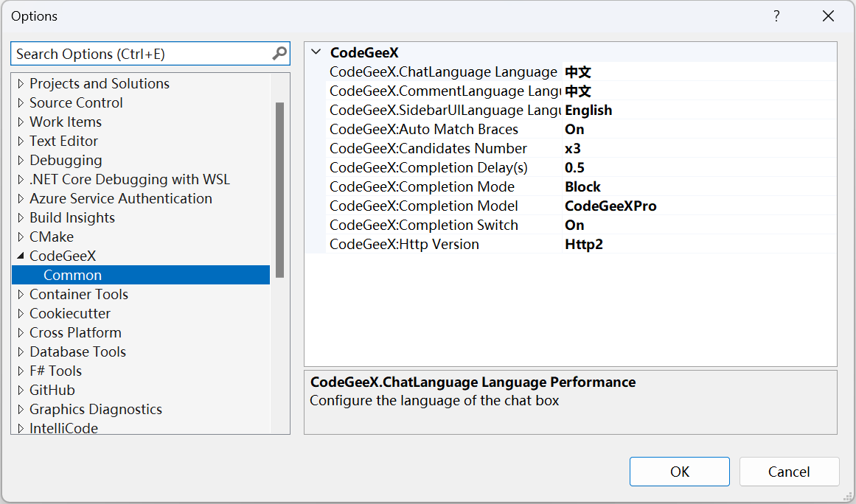Select the CodeGeeX:Completion Mode property label
This screenshot has height=504, width=856.
point(422,186)
